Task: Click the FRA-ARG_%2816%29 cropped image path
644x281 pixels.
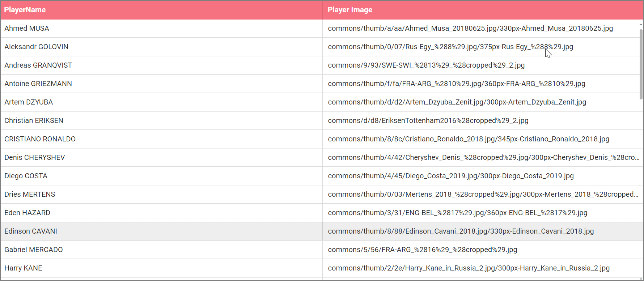Action: pos(423,250)
